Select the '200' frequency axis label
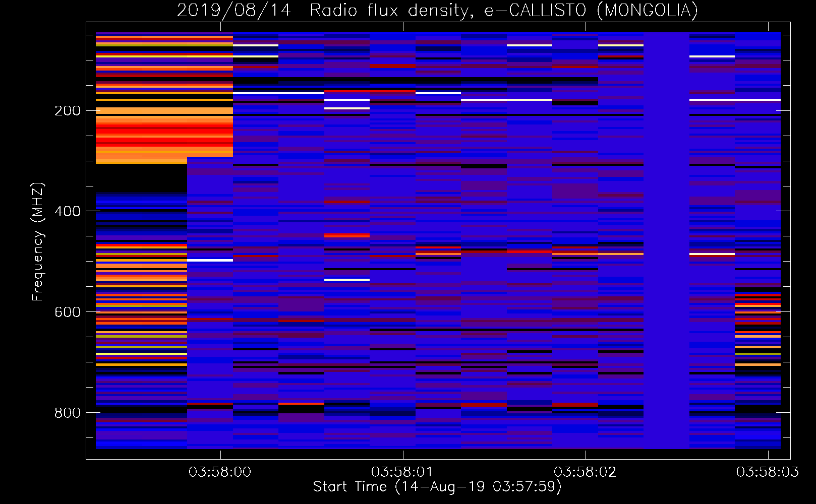The height and width of the screenshot is (504, 816). [68, 110]
